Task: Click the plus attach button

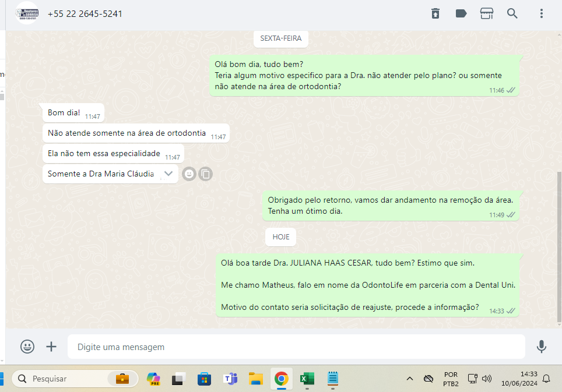Action: pos(51,347)
